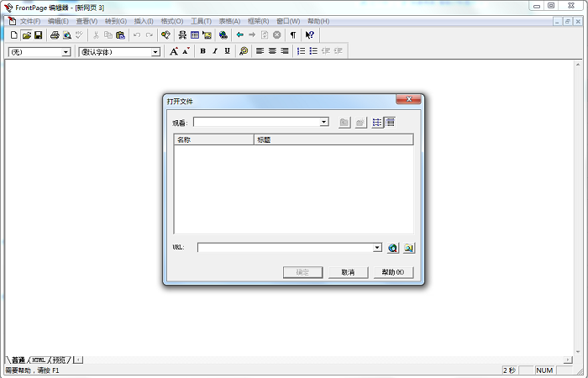Switch to the HTML view tab
Image resolution: width=588 pixels, height=378 pixels.
[x=39, y=360]
